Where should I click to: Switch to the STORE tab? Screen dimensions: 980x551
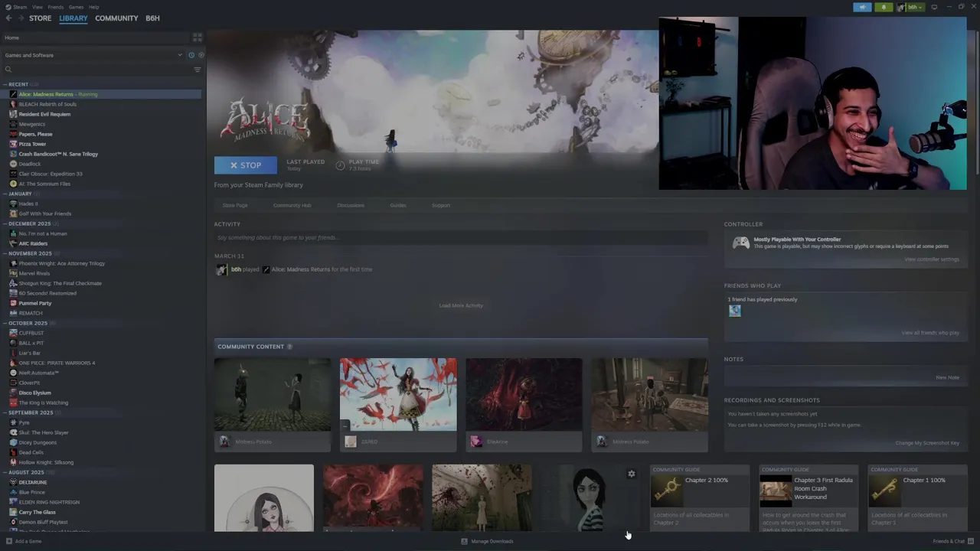point(41,18)
